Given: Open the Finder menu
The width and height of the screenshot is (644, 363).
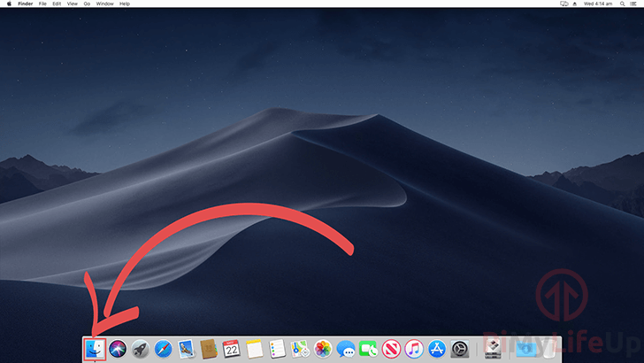Looking at the screenshot, I should [26, 4].
